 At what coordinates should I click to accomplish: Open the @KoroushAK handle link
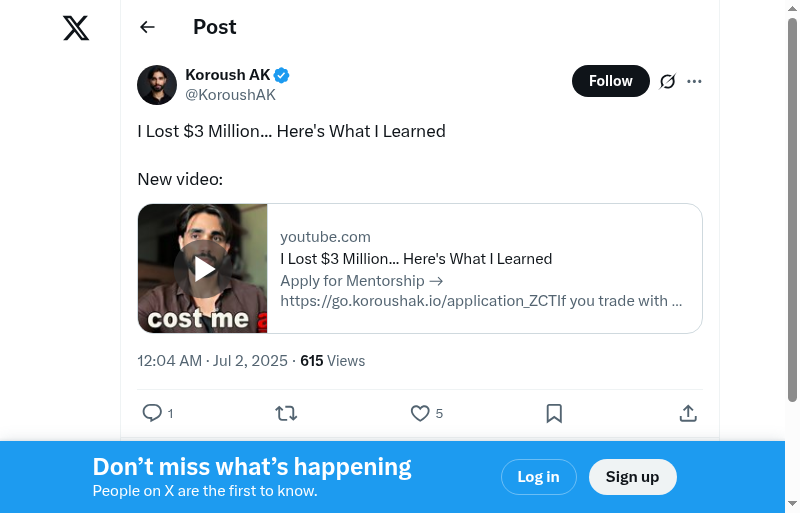[x=230, y=95]
